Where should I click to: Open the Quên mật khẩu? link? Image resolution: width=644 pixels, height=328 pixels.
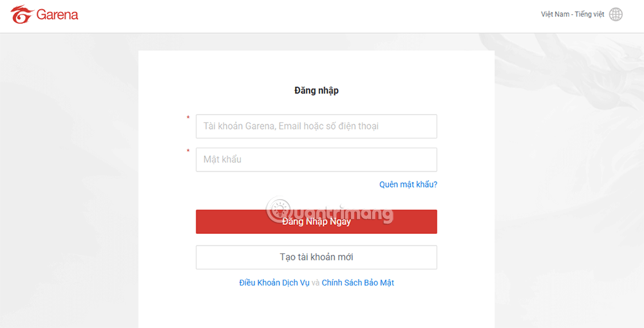pyautogui.click(x=408, y=184)
